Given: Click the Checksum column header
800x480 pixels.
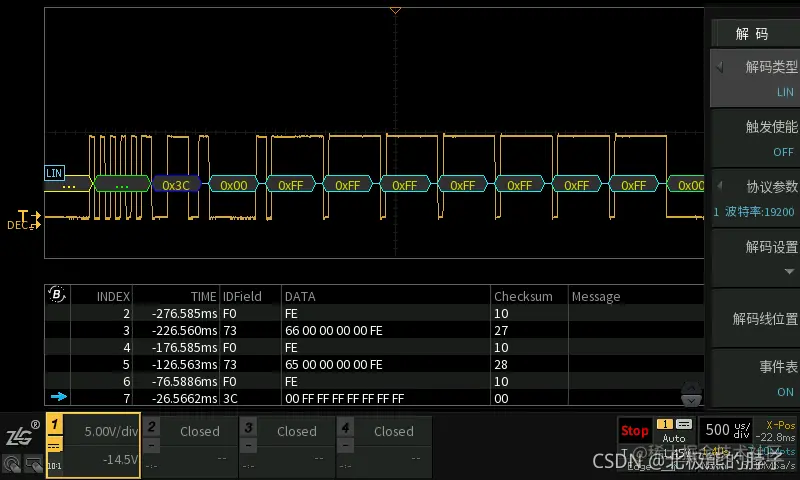Looking at the screenshot, I should [x=523, y=296].
